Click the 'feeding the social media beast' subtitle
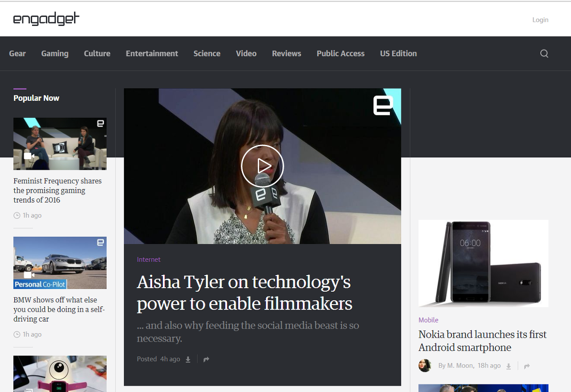 (x=248, y=332)
